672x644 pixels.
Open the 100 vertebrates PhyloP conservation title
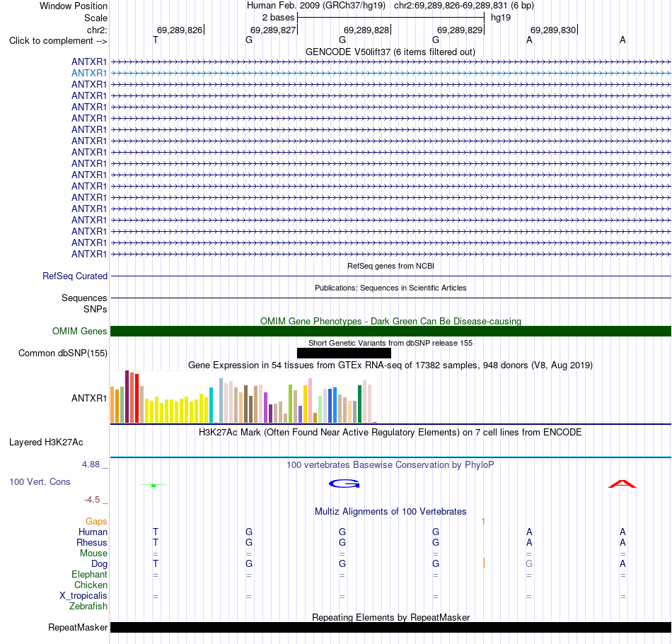pos(390,465)
